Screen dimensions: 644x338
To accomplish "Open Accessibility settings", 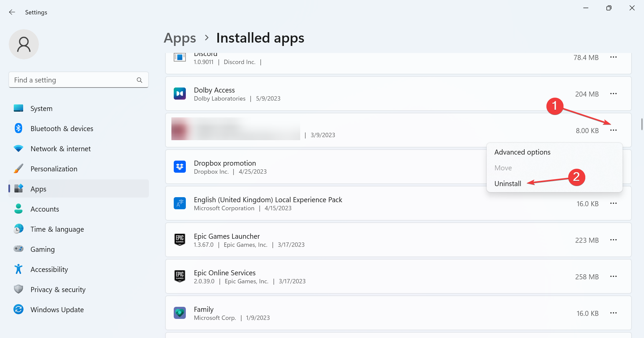I will point(78,269).
